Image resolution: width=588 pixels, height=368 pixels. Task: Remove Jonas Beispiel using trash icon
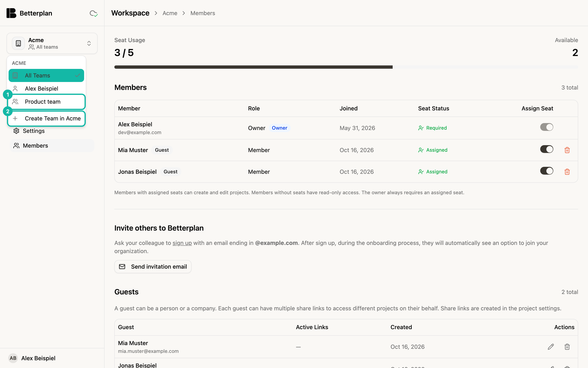pos(567,172)
